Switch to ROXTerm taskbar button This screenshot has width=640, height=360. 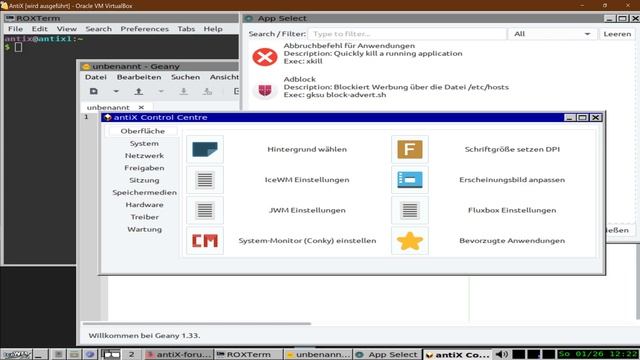click(248, 354)
